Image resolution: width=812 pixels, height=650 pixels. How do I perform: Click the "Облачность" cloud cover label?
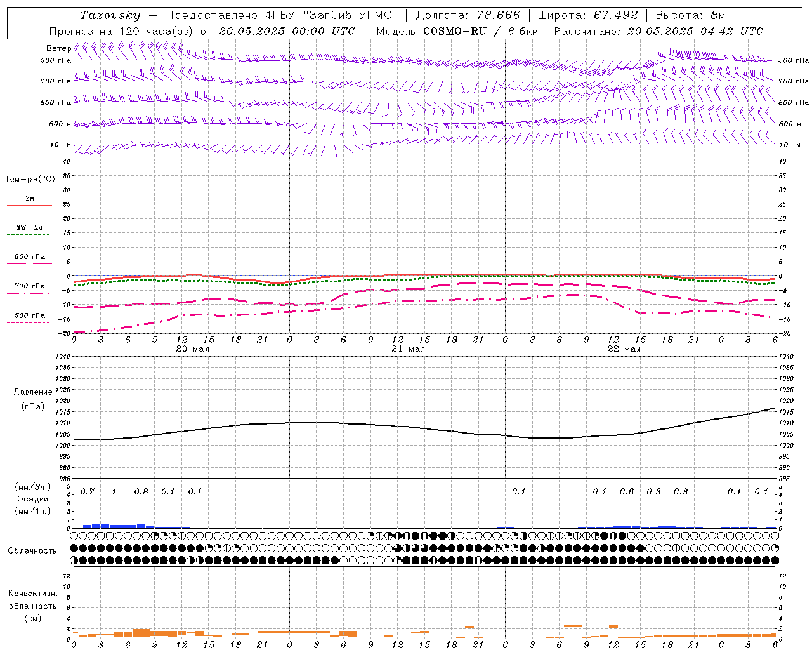click(x=32, y=551)
